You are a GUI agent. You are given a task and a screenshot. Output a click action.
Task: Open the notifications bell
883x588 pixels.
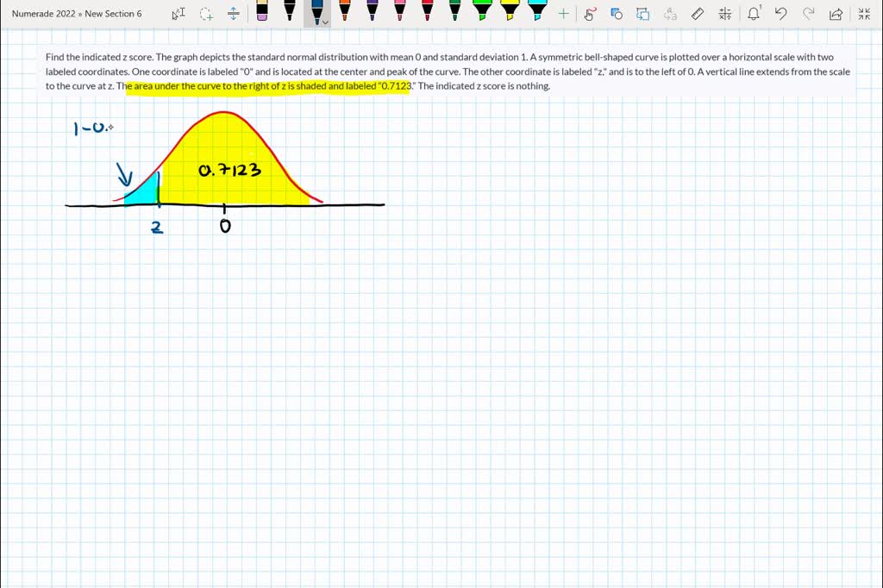pos(752,14)
